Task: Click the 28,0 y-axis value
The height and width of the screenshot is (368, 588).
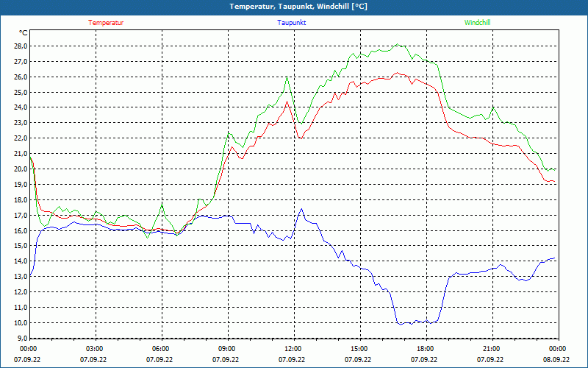Action: point(21,46)
